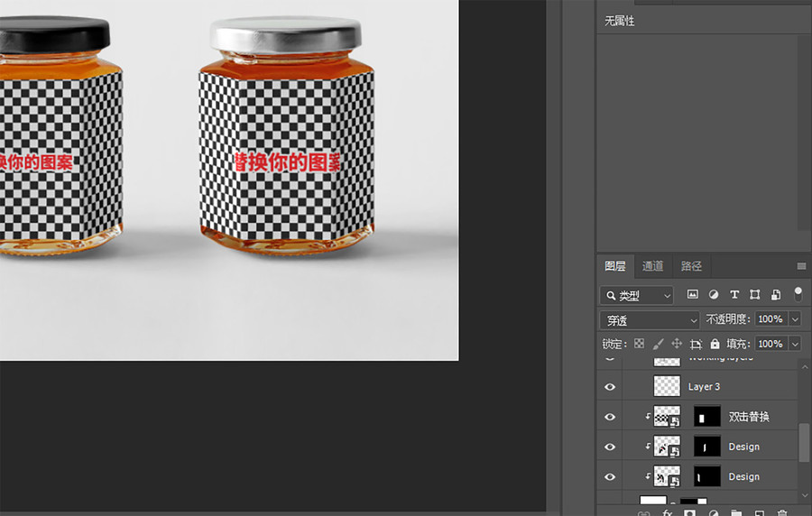This screenshot has height=516, width=812.
Task: Open the 填充 fill slider arrow
Action: click(x=795, y=344)
